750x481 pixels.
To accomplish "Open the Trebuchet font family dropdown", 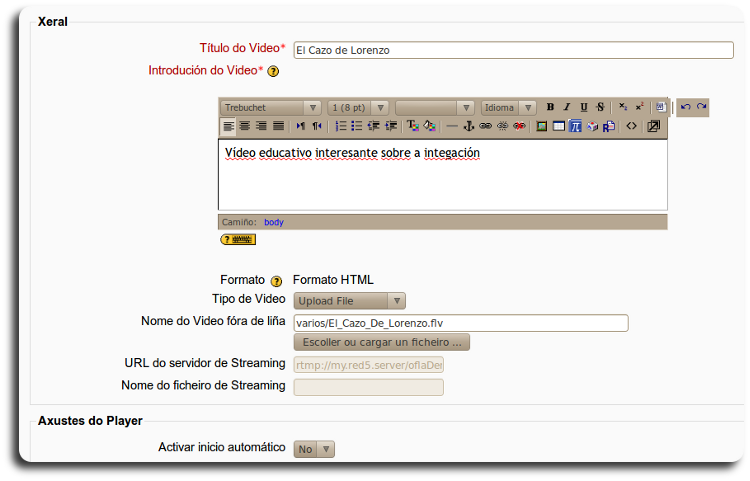I will [271, 108].
